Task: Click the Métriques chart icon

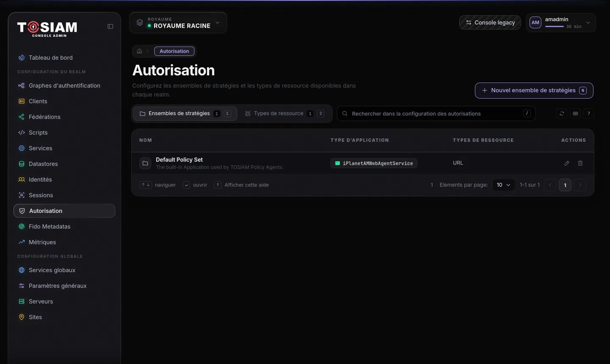Action: coord(22,242)
